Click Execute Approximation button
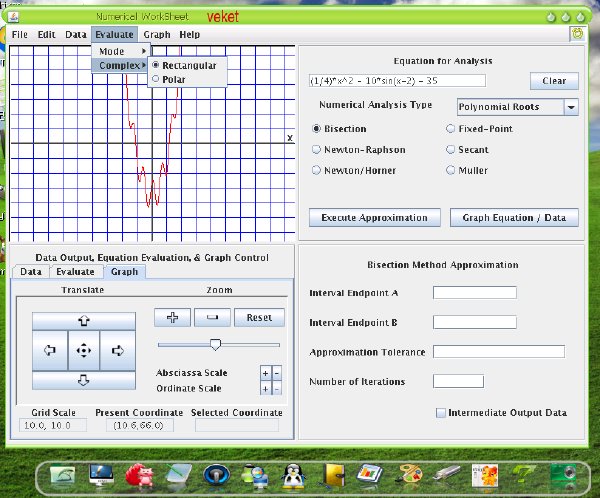This screenshot has height=498, width=600. pyautogui.click(x=375, y=217)
